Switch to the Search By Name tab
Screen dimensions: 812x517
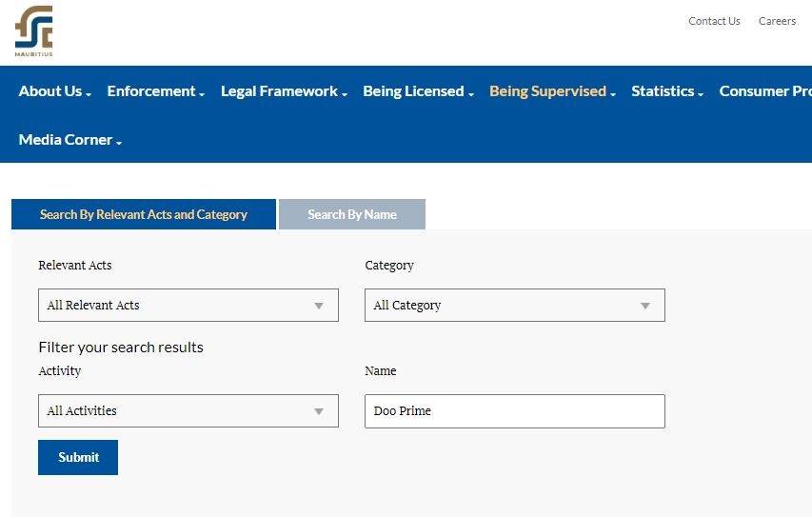click(352, 214)
